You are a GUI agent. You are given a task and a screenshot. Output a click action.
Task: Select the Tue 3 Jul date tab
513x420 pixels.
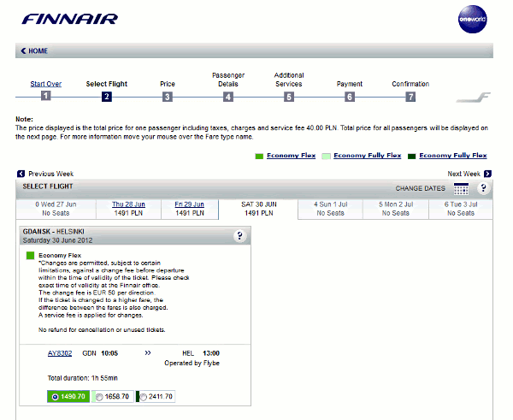(461, 209)
